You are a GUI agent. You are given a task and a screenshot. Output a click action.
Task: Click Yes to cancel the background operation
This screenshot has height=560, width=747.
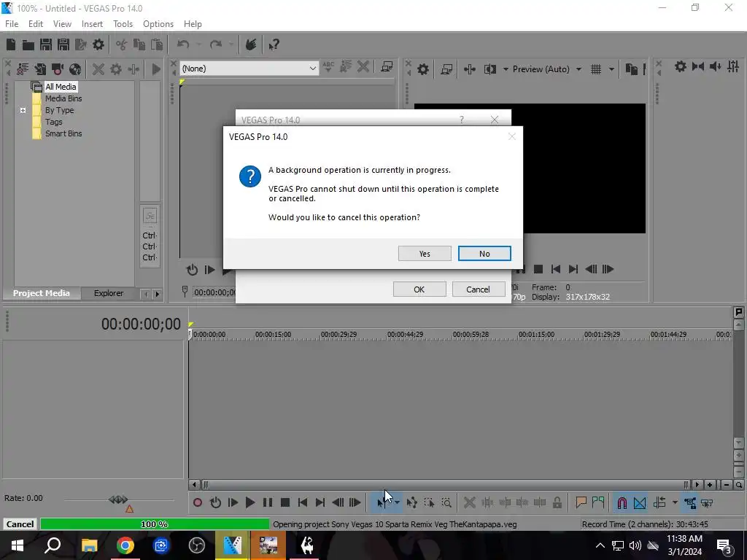click(x=425, y=254)
